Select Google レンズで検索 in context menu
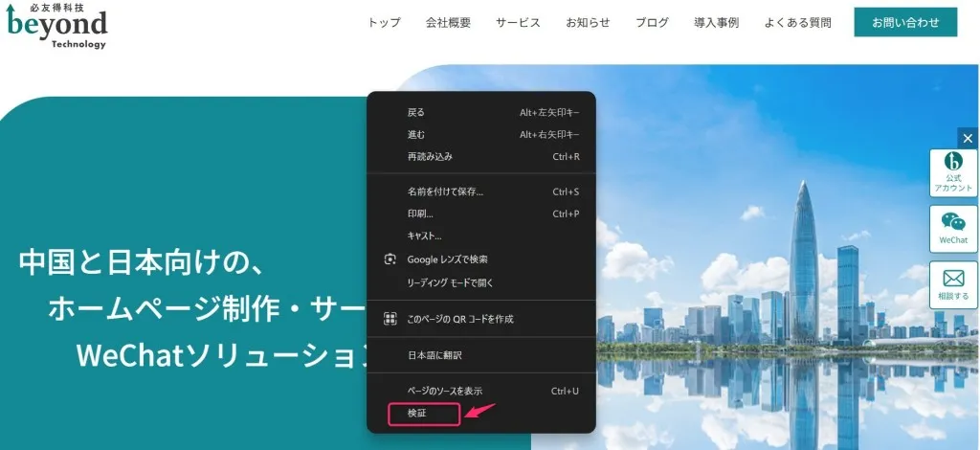 [x=448, y=259]
